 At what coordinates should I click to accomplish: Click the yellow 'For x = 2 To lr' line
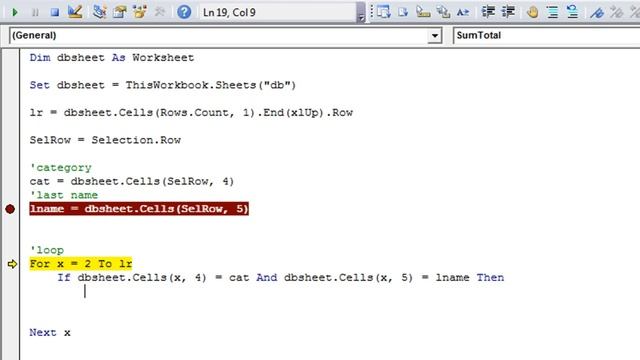pyautogui.click(x=81, y=264)
